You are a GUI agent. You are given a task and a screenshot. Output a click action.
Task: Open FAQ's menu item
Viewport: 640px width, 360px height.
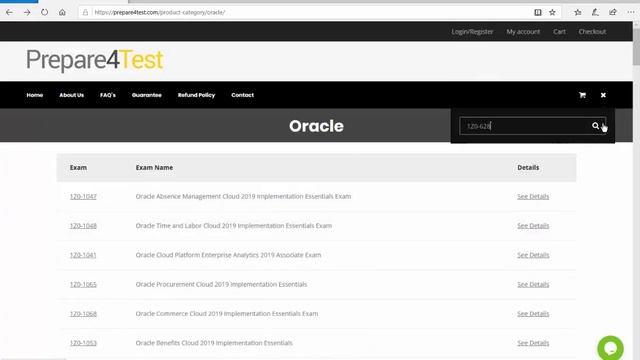pos(108,95)
